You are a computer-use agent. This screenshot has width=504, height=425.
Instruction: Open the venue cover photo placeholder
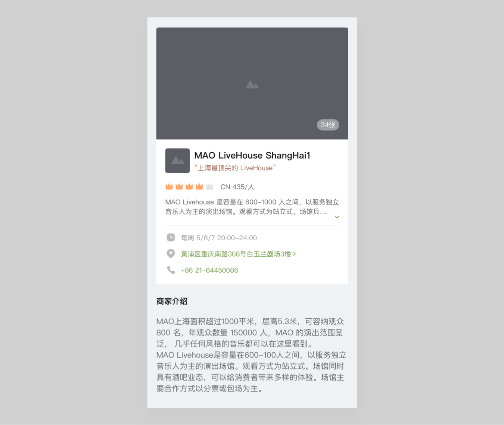coord(252,83)
